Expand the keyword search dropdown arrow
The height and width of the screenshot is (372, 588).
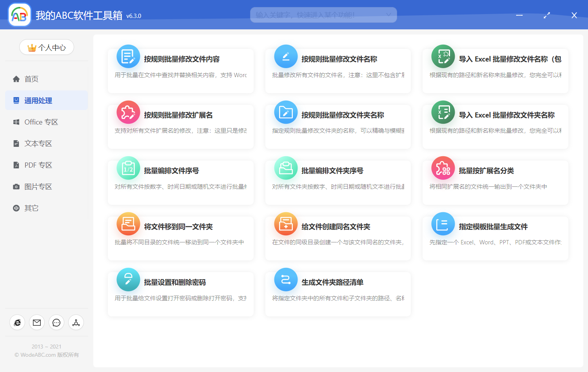pyautogui.click(x=388, y=14)
